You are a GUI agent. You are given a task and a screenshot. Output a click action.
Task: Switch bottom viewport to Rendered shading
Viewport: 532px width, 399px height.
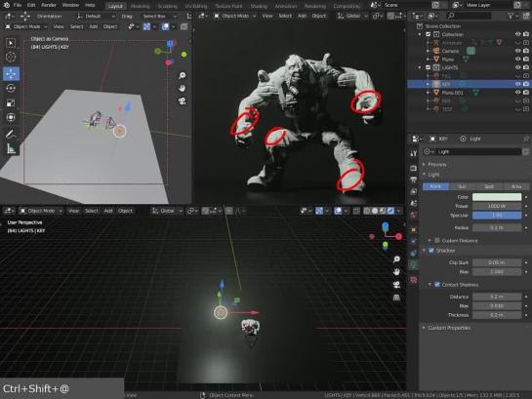(x=390, y=211)
